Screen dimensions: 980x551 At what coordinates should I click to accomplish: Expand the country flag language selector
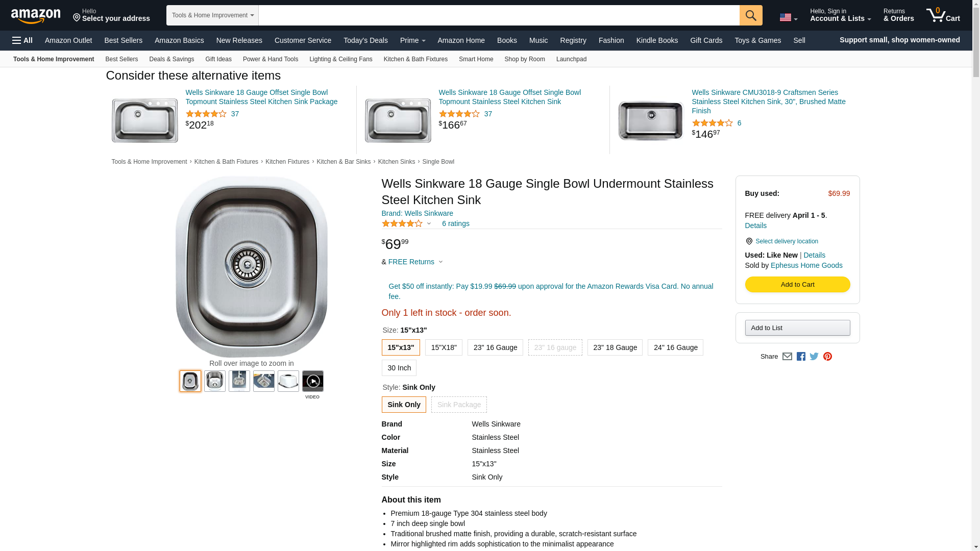coord(788,17)
